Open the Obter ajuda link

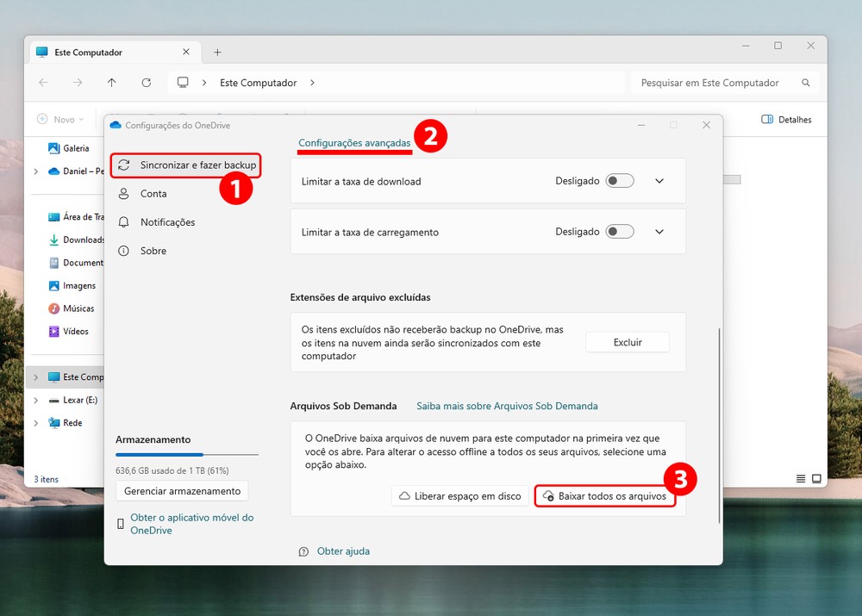tap(343, 551)
